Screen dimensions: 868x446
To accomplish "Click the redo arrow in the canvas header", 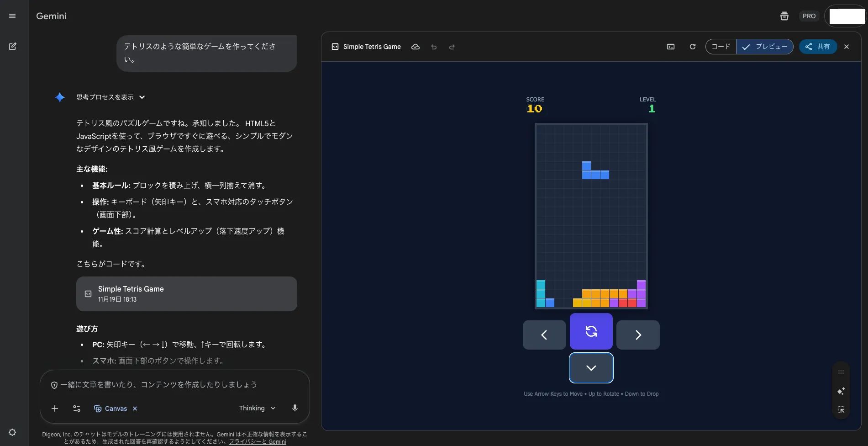I will (452, 47).
